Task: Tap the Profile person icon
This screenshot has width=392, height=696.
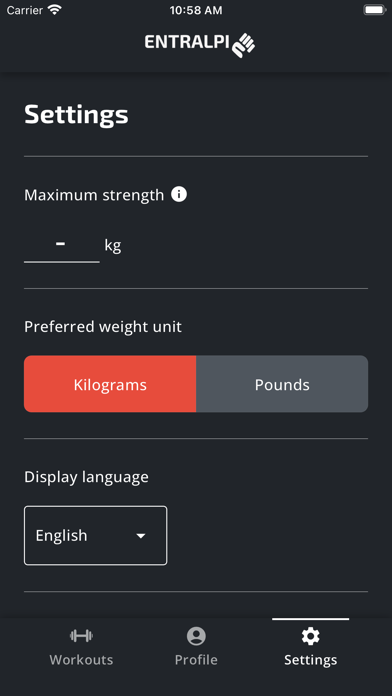Action: point(196,636)
